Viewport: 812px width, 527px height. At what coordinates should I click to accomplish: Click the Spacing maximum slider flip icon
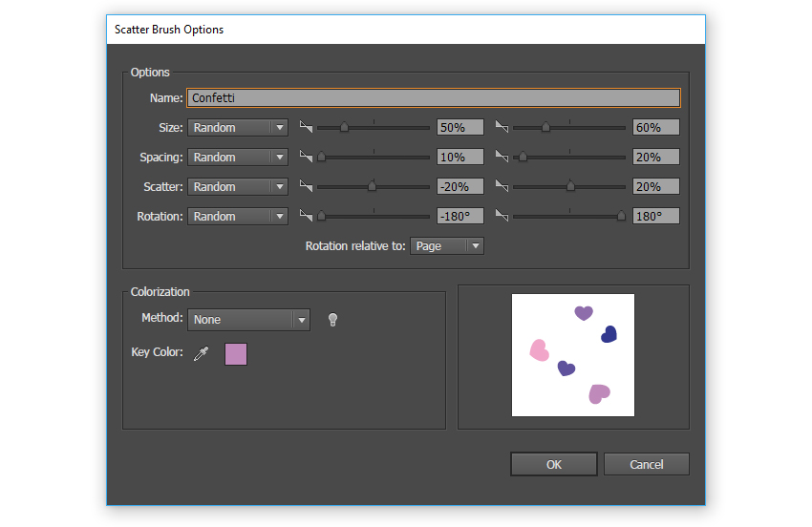point(502,157)
